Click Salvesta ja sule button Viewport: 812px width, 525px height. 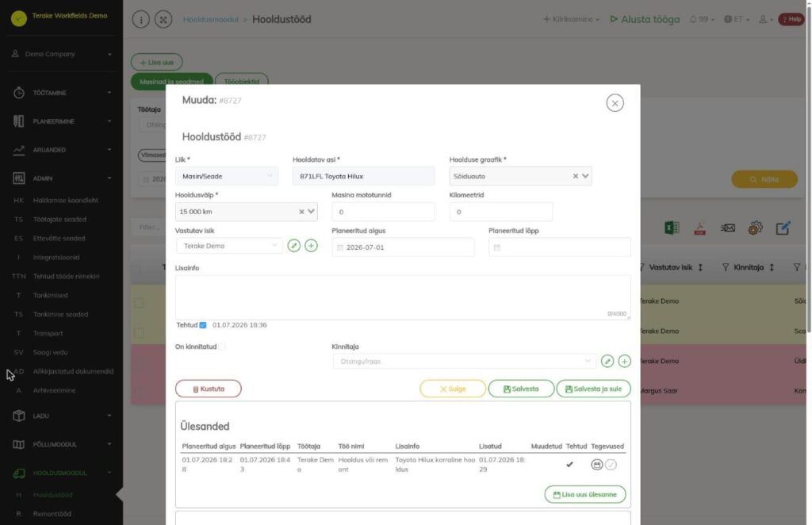point(593,389)
